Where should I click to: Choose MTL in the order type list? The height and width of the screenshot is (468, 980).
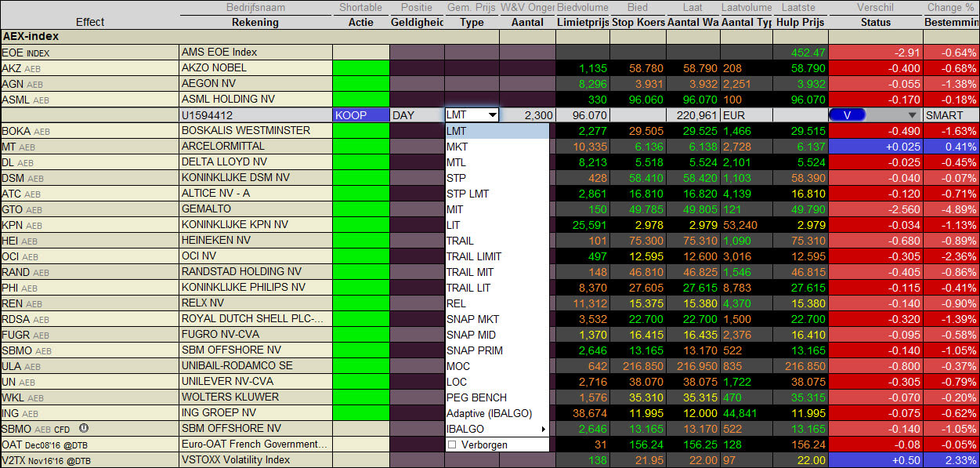[x=497, y=162]
